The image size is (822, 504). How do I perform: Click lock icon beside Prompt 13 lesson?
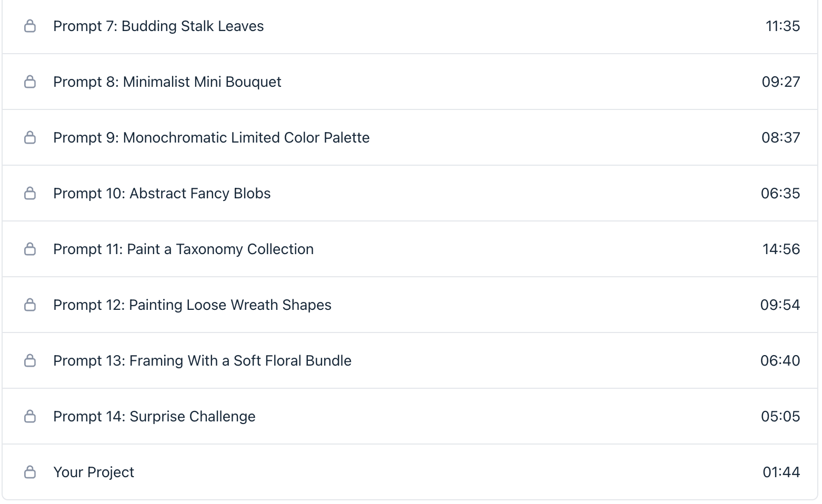tap(30, 360)
